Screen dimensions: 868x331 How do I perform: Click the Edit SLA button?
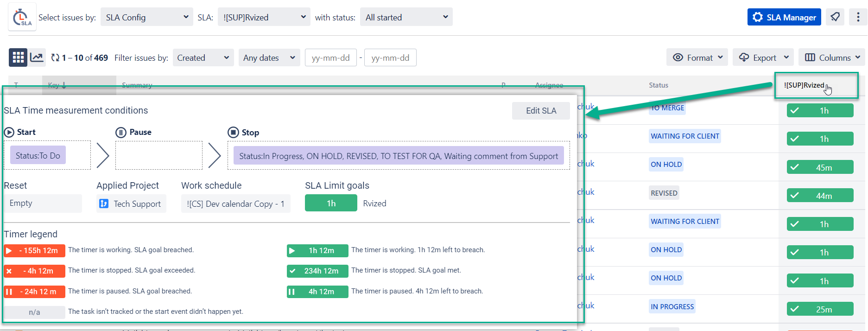point(541,111)
